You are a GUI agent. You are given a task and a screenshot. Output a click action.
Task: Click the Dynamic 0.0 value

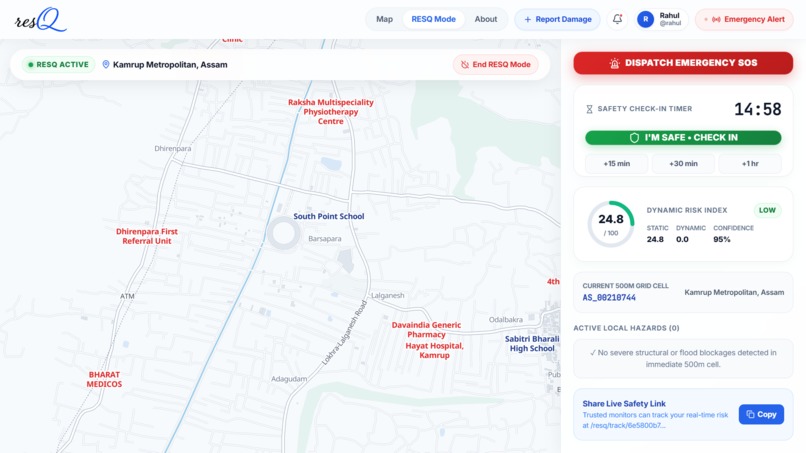[682, 240]
